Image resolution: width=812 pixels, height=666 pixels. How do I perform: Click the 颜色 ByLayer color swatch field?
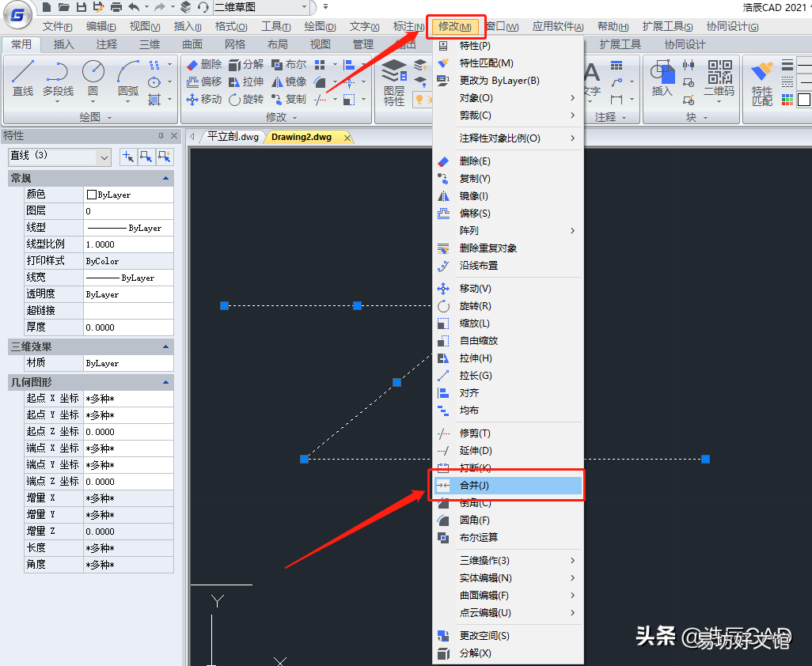coord(128,195)
